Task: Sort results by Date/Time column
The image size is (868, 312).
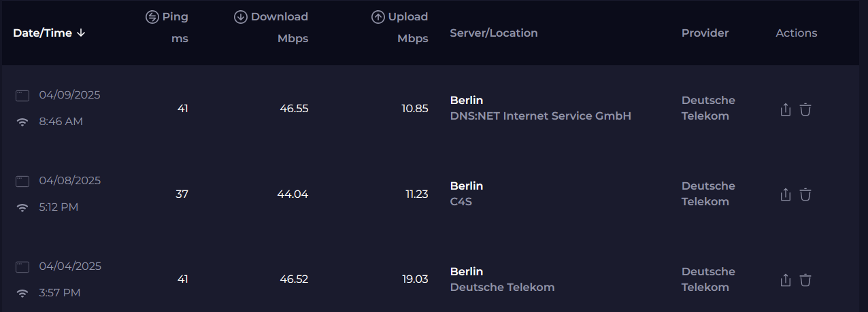Action: 42,33
